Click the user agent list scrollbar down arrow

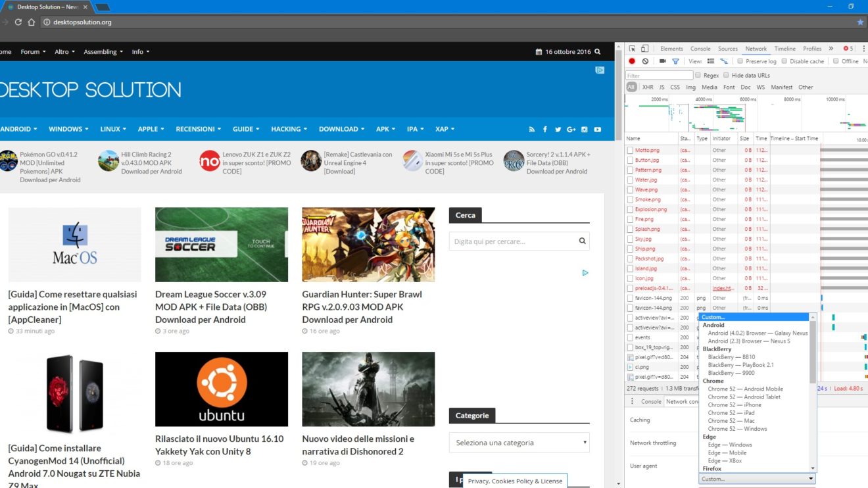[813, 468]
